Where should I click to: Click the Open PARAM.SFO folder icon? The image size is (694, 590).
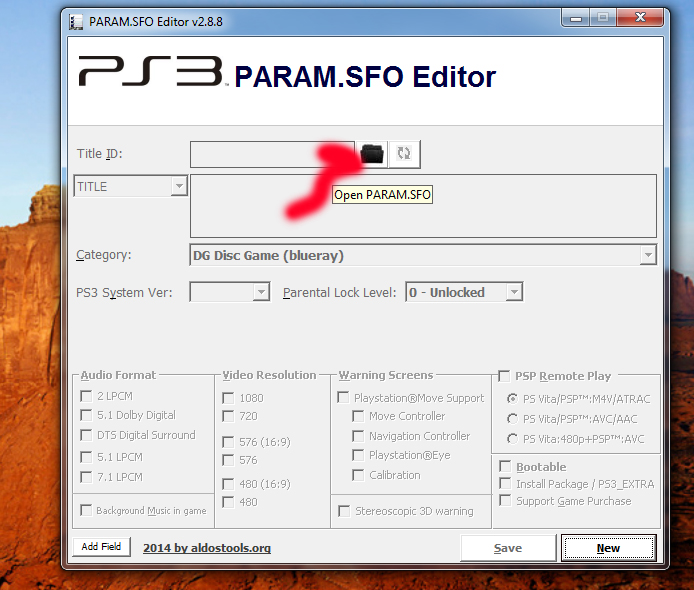pyautogui.click(x=372, y=154)
